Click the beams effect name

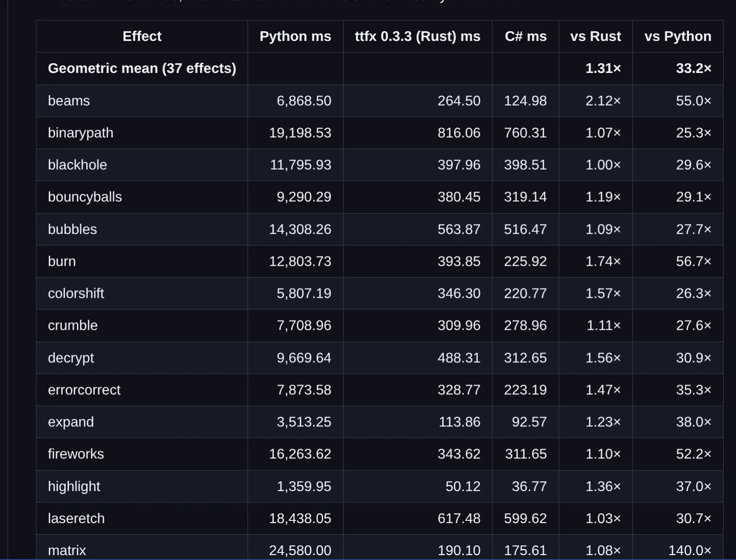[69, 101]
